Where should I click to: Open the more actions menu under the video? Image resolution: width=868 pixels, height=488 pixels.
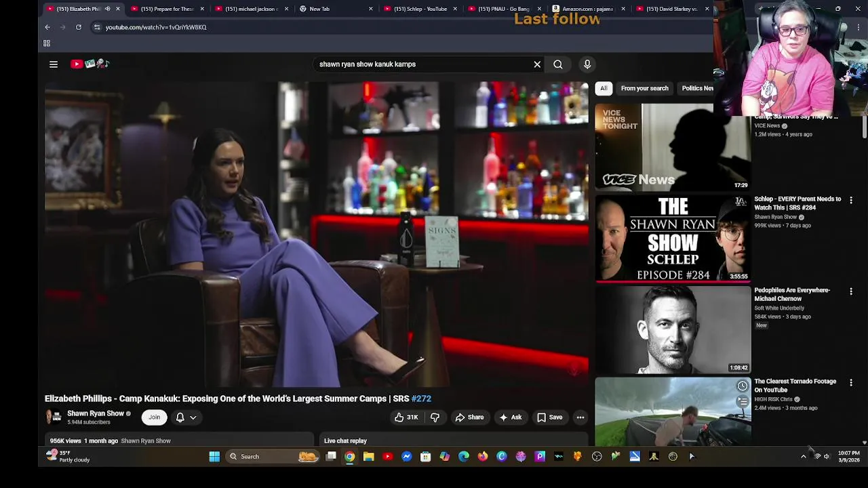(580, 418)
